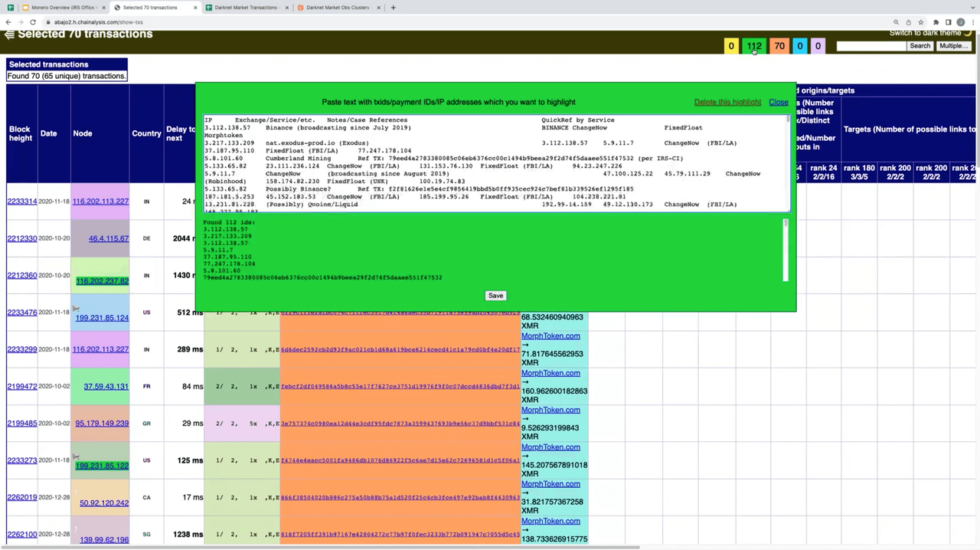Image resolution: width=980 pixels, height=550 pixels.
Task: Open the Chrome three-dot menu
Action: tap(972, 22)
